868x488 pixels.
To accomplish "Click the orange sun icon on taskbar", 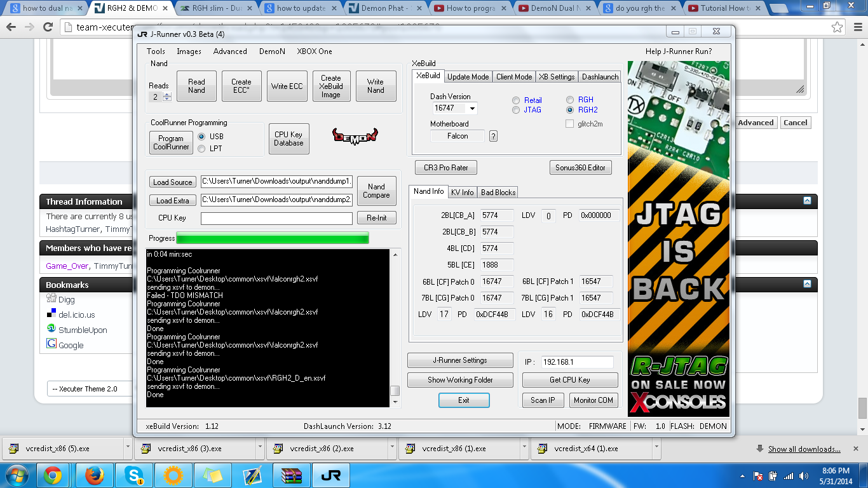I will coord(173,475).
